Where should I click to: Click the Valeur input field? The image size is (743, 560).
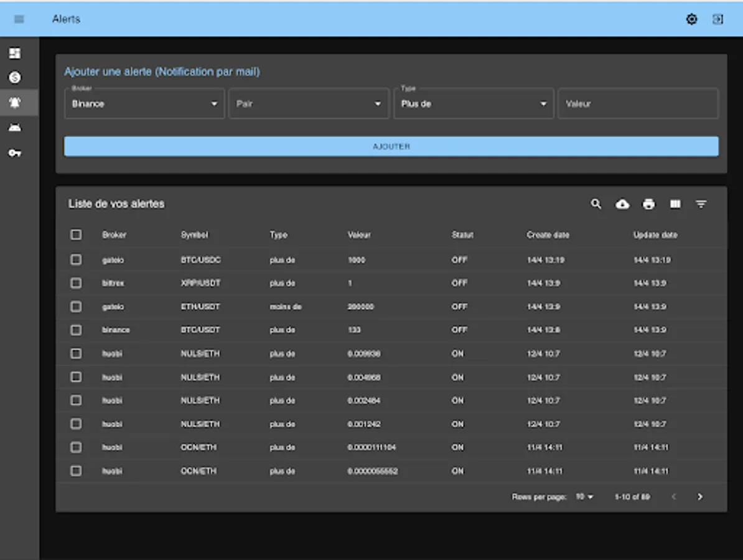tap(638, 103)
